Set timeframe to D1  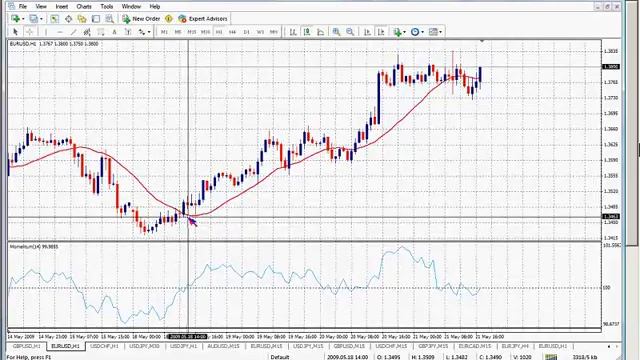click(x=247, y=32)
